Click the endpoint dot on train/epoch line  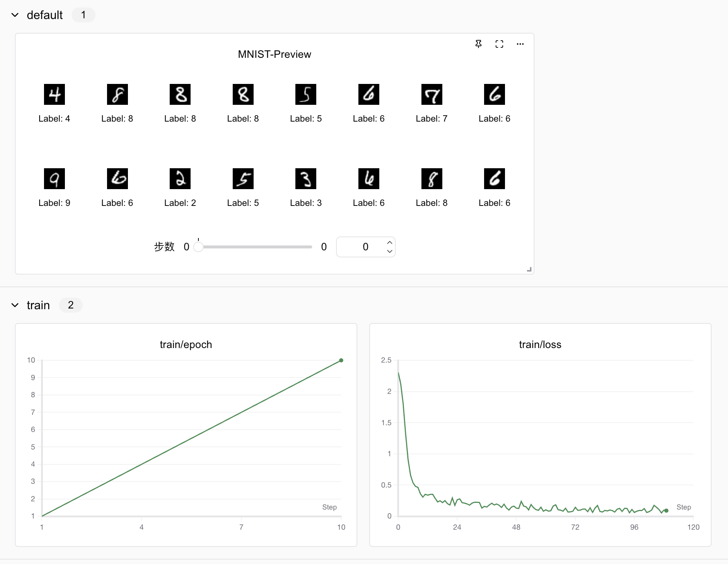[341, 360]
